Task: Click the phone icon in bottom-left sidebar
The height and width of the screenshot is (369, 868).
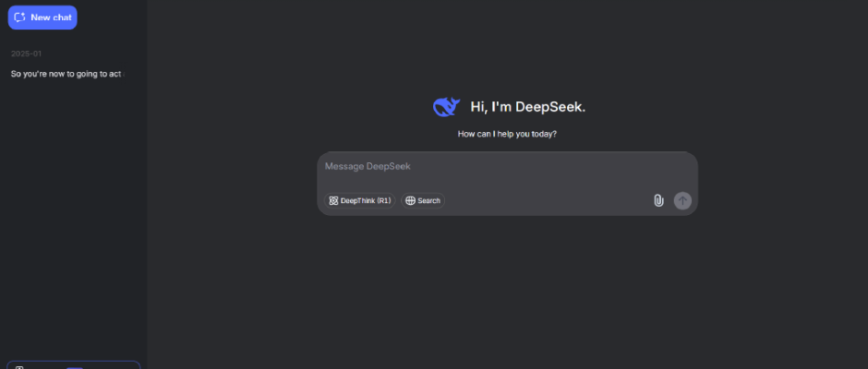Action: point(19,367)
